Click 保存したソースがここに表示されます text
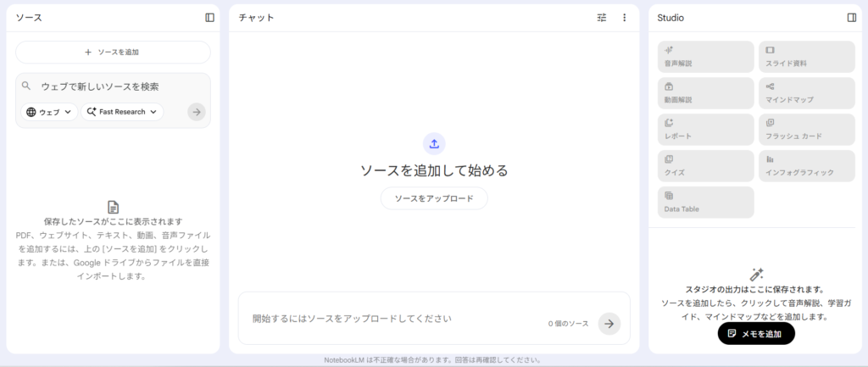 coord(113,221)
